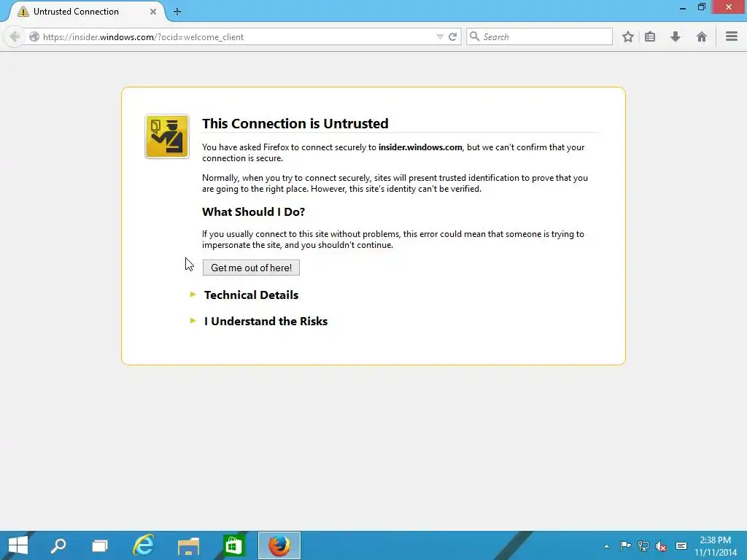The image size is (747, 560).
Task: Reload the current page
Action: pyautogui.click(x=452, y=36)
